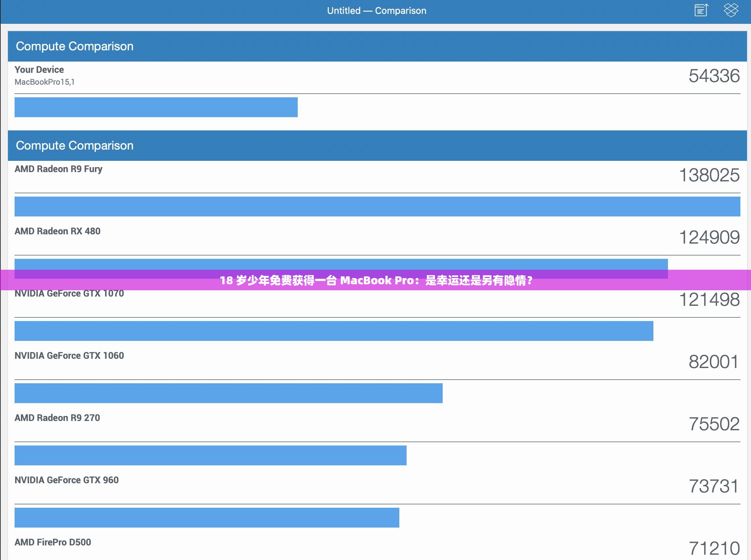The width and height of the screenshot is (751, 560).
Task: Click the Dropbox icon in the title bar
Action: (x=731, y=10)
